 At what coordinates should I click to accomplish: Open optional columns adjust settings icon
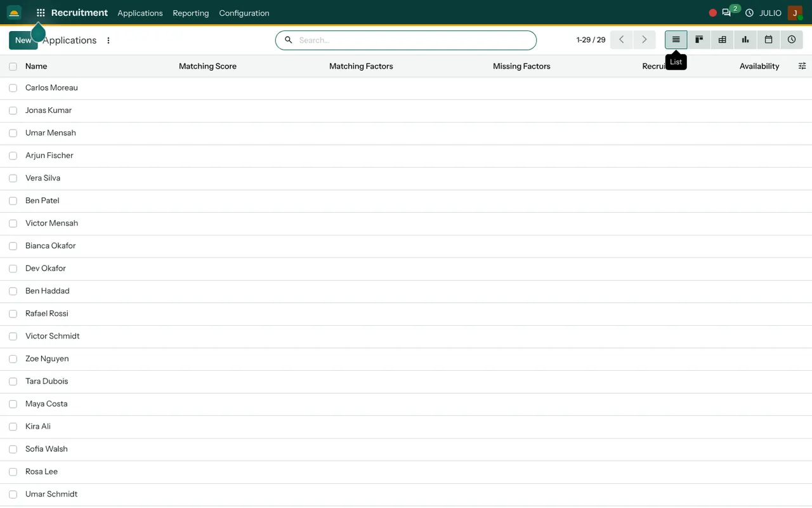click(802, 66)
